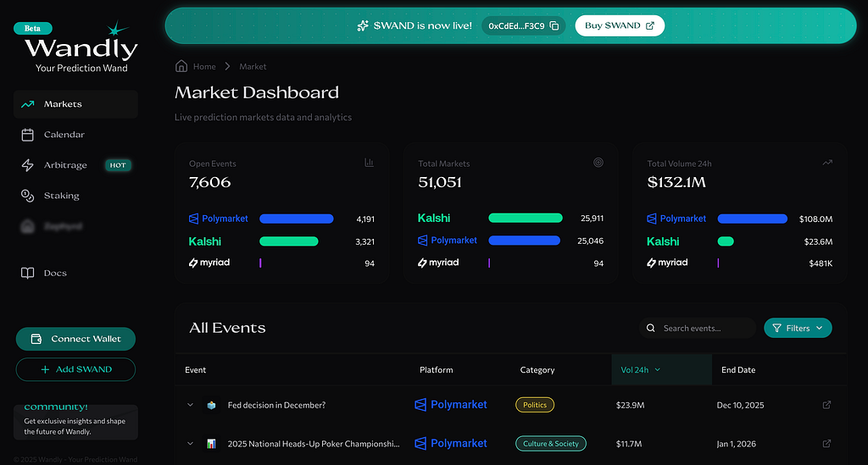868x465 pixels.
Task: Open Arbitrage menu item
Action: tap(75, 165)
